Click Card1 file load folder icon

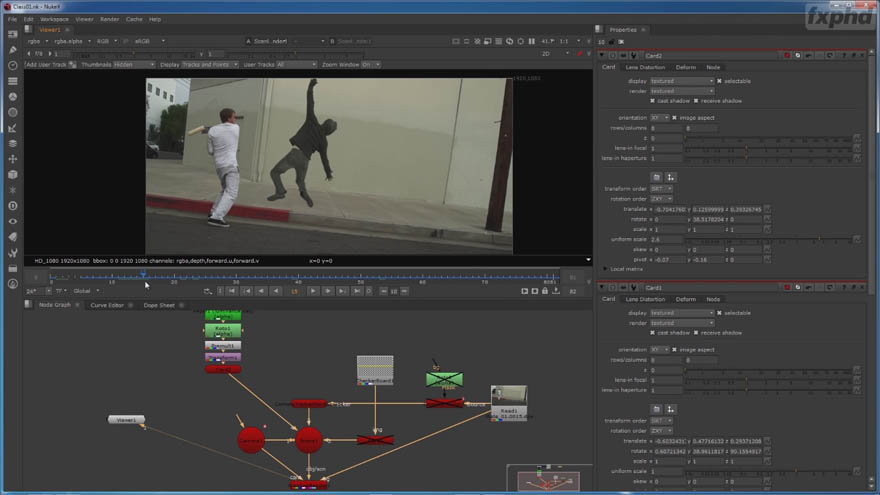pos(656,409)
